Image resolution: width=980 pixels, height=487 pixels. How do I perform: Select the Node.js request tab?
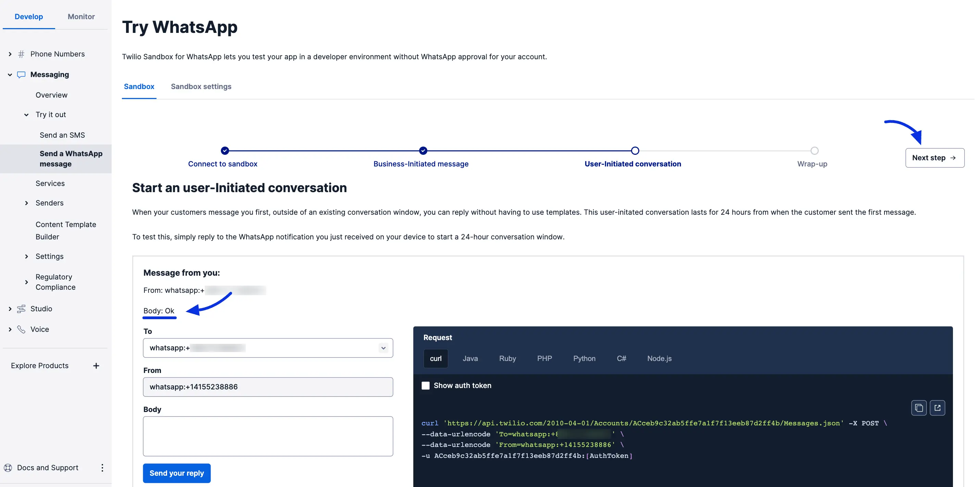659,359
